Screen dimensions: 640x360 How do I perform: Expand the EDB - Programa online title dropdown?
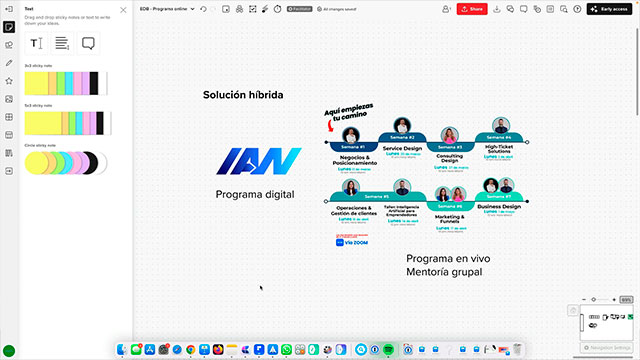point(193,9)
